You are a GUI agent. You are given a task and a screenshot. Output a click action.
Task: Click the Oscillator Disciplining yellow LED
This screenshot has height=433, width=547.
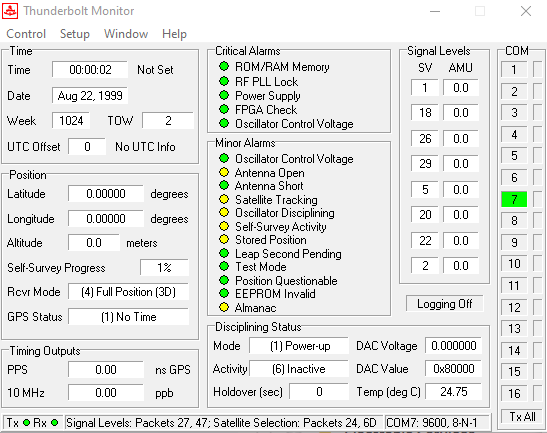coord(224,212)
